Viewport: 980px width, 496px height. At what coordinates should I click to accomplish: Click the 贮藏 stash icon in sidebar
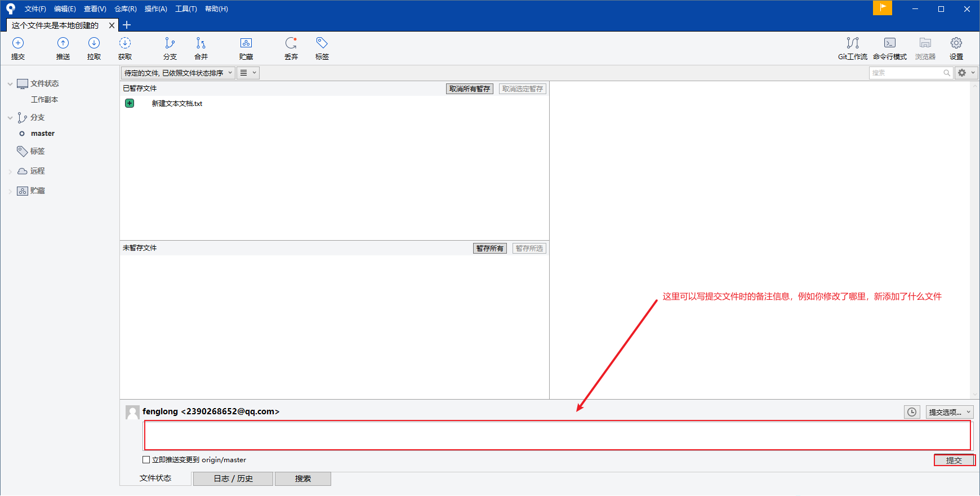23,191
